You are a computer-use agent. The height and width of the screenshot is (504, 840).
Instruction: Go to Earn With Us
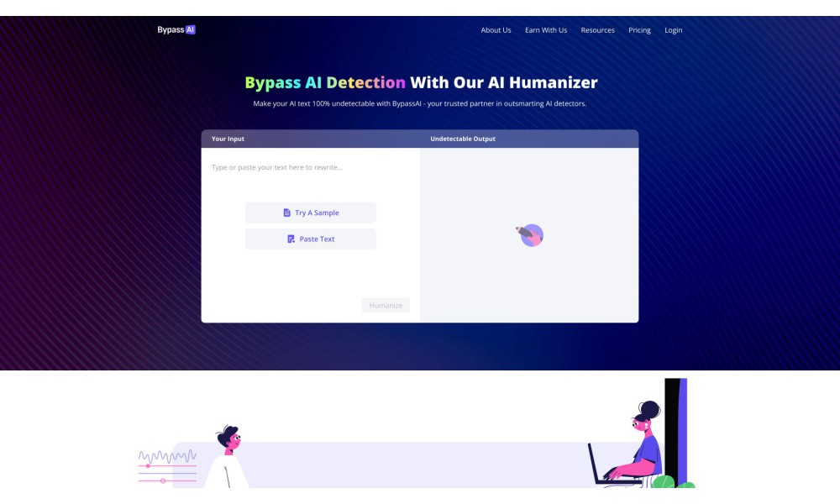click(546, 30)
